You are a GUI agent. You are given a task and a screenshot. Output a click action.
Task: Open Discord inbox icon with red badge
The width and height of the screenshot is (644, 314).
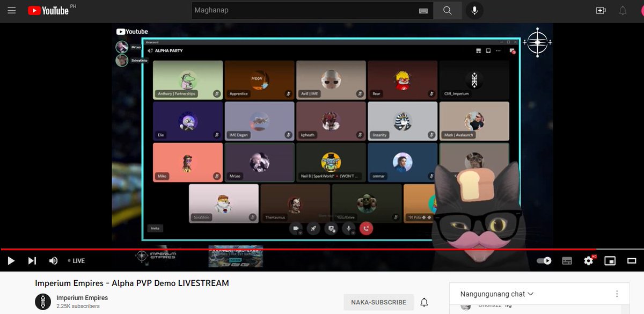tap(513, 51)
